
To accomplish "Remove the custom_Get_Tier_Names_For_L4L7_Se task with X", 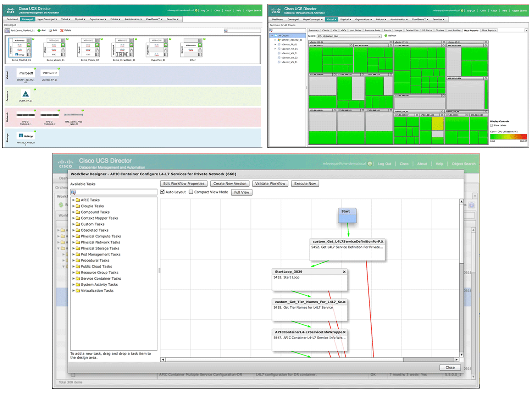I will pos(344,302).
